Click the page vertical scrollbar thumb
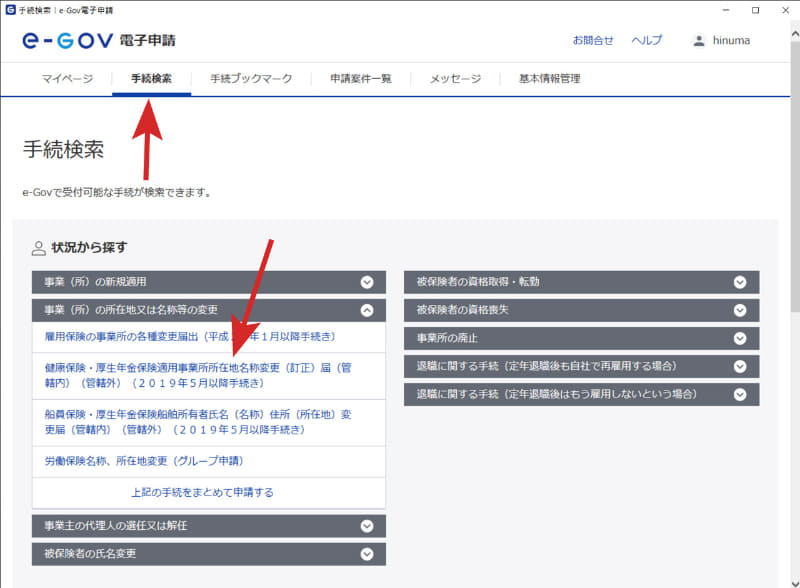800x588 pixels. [795, 177]
